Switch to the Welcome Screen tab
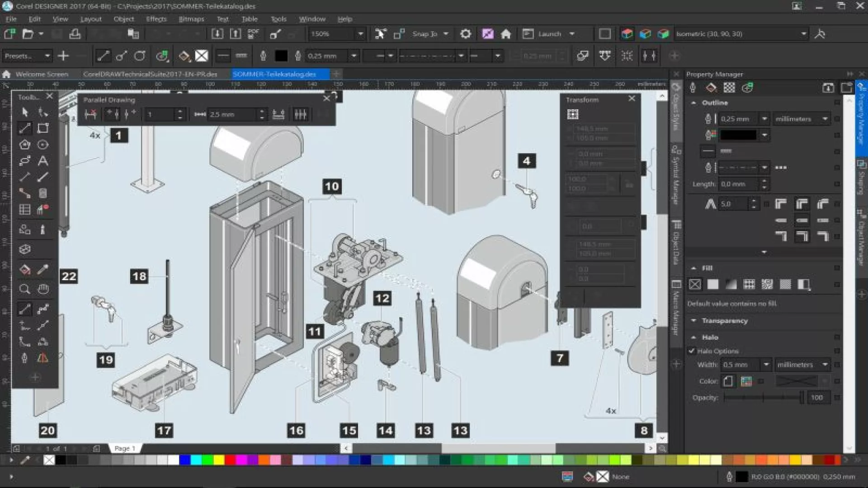Screen dimensions: 868x488 41,74
